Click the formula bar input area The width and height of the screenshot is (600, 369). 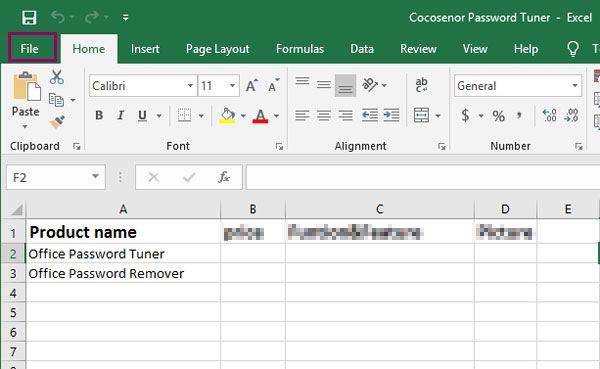(423, 177)
